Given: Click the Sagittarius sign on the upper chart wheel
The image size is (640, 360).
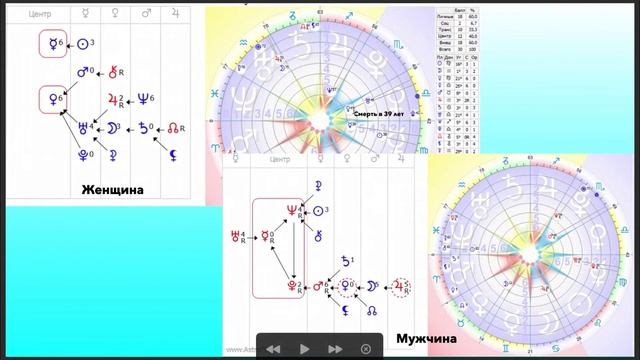Looking at the screenshot, I should [349, 16].
